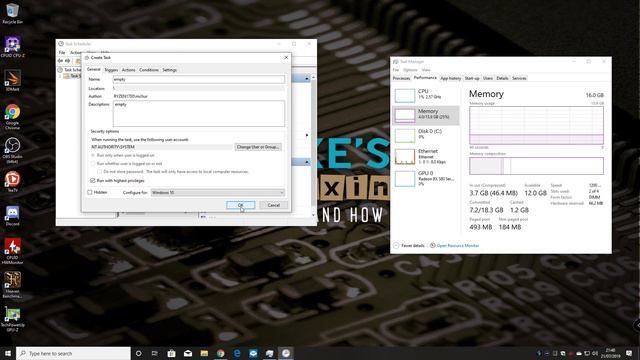
Task: Open the red TeaTV desktop shortcut
Action: [12, 182]
